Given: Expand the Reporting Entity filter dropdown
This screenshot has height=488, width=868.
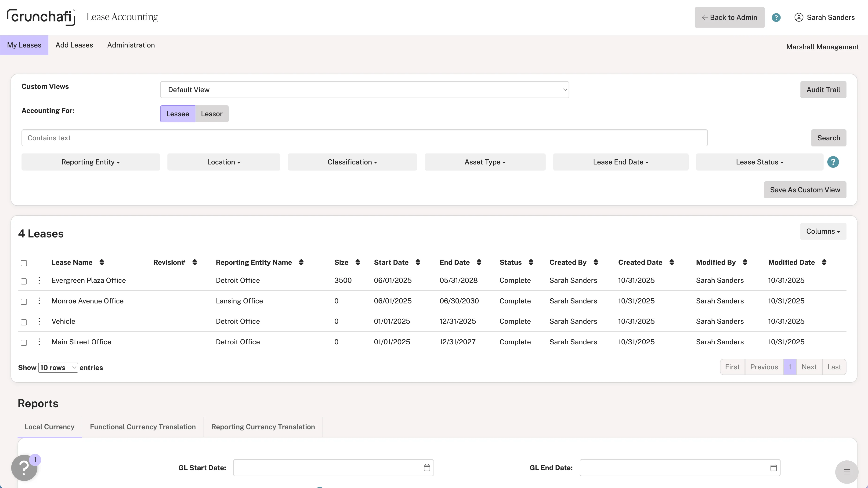Looking at the screenshot, I should click(x=90, y=162).
